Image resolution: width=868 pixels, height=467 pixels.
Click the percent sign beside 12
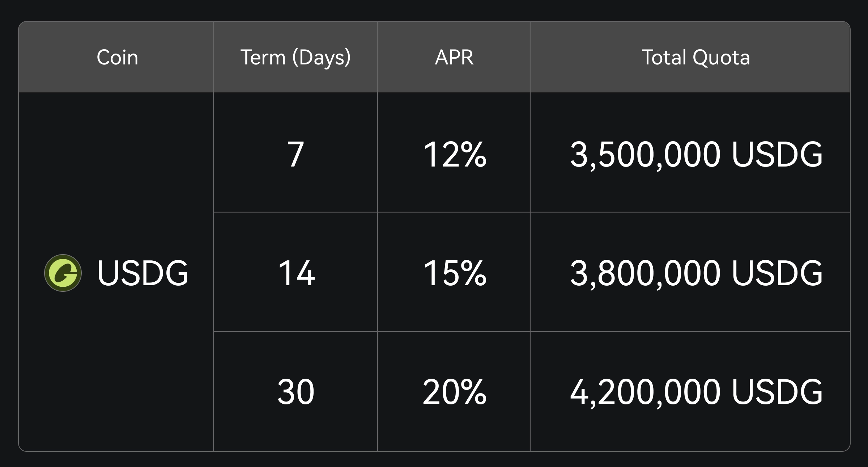pos(473,154)
